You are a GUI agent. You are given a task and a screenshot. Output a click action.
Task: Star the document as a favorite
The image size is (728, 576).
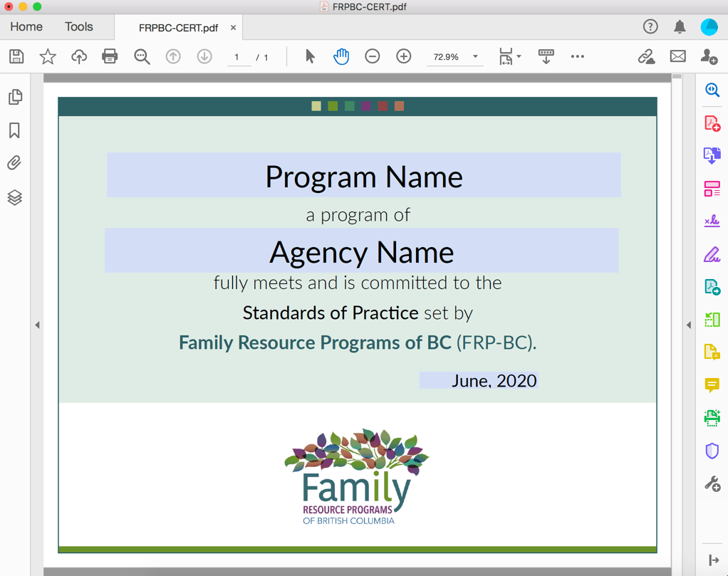click(x=48, y=56)
